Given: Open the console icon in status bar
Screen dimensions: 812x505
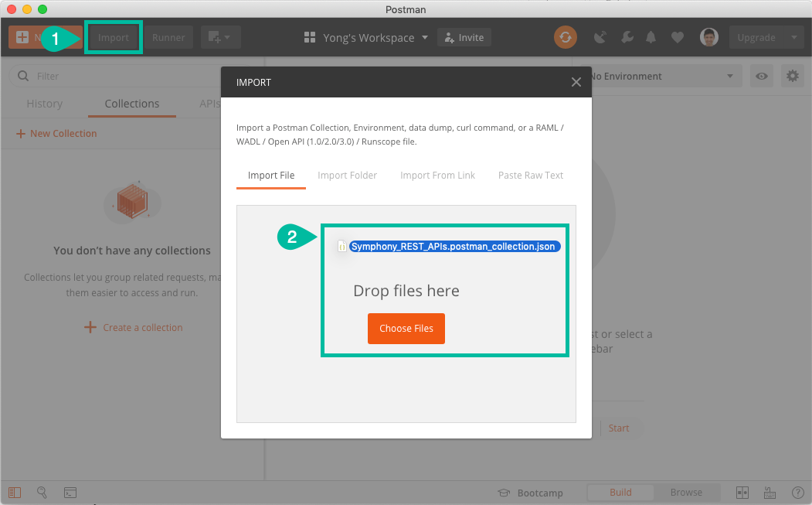Looking at the screenshot, I should 70,493.
